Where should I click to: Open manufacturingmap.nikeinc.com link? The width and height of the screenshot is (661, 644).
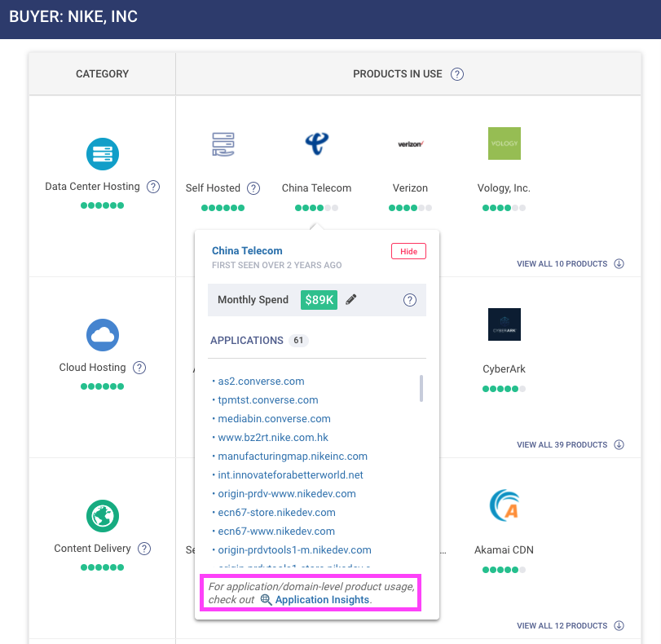coord(293,457)
